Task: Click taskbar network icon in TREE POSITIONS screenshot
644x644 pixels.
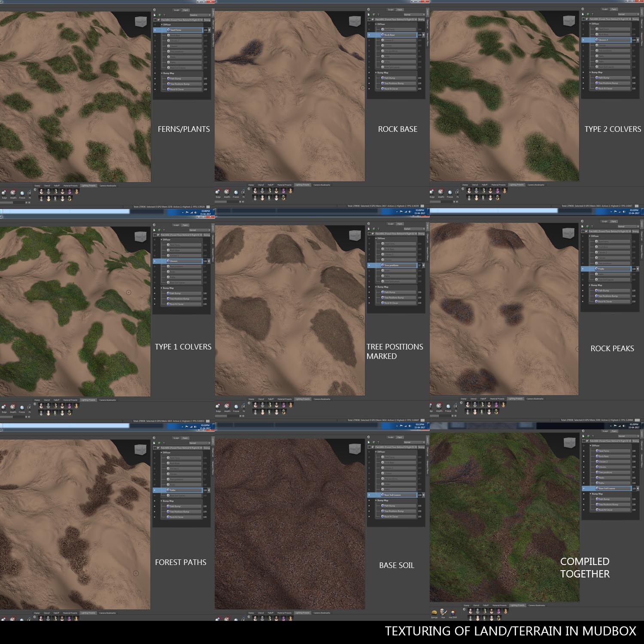Action: tap(406, 426)
